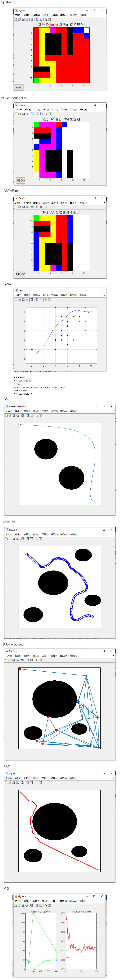Toggle Edit Plot arrow in RRT figure window

click(x=36, y=783)
